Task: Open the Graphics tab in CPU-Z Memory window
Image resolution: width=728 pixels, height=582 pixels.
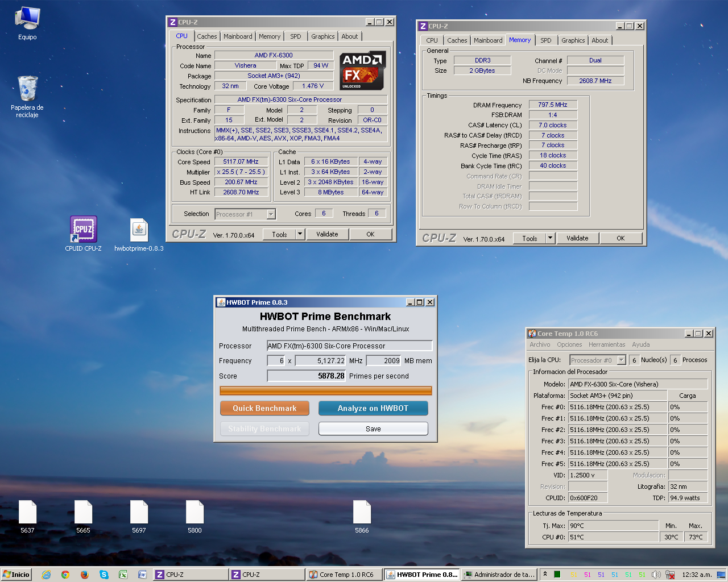Action: point(573,40)
